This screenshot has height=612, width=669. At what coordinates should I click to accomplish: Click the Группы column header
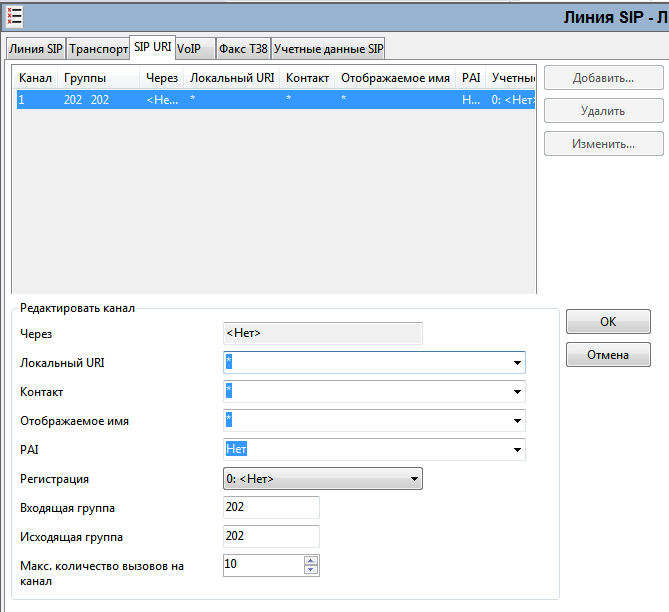coord(98,78)
